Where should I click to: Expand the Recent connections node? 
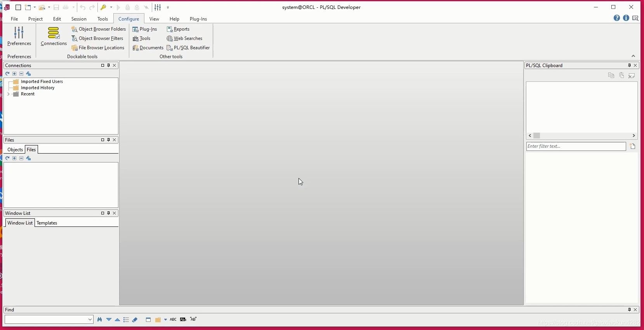[x=9, y=94]
